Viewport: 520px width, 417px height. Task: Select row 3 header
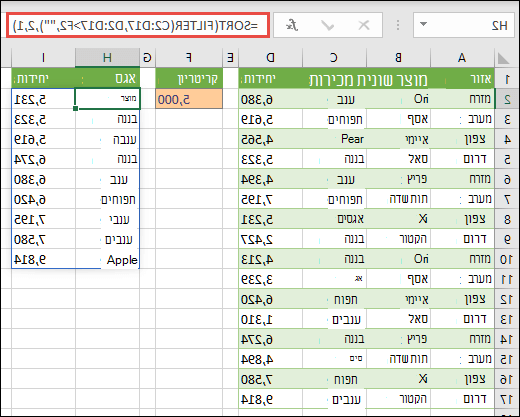click(507, 119)
